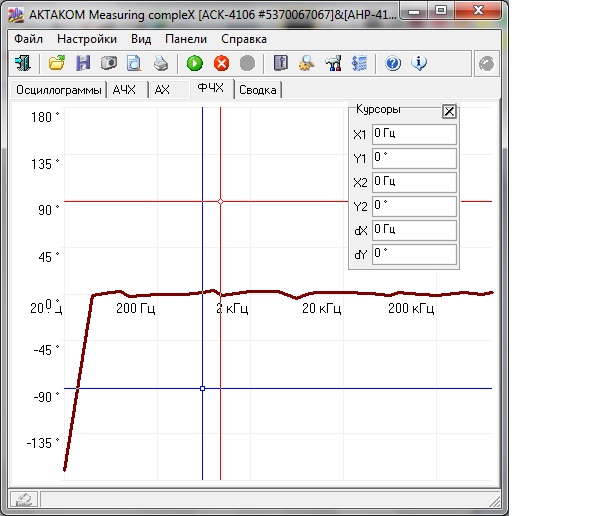614x516 pixels.
Task: Switch to the АЧХ tab
Action: point(125,90)
